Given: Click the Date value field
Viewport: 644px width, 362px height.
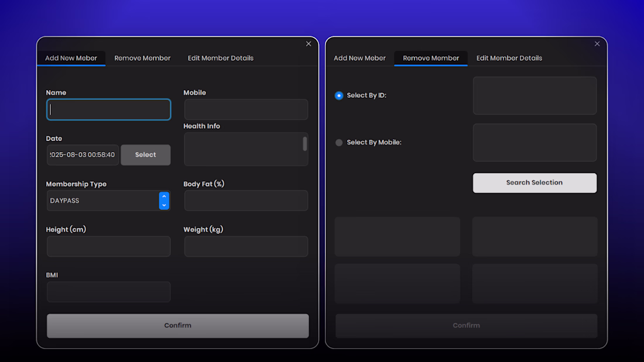Looking at the screenshot, I should [x=83, y=155].
